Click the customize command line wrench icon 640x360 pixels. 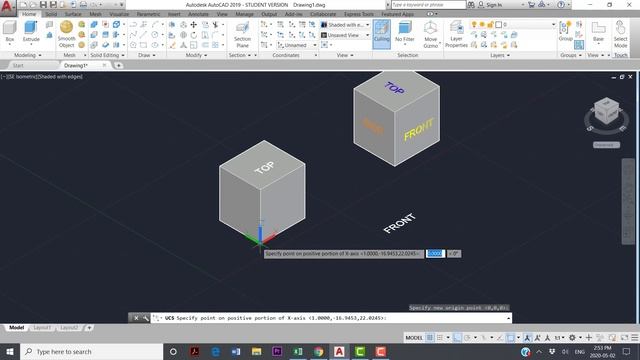point(145,318)
